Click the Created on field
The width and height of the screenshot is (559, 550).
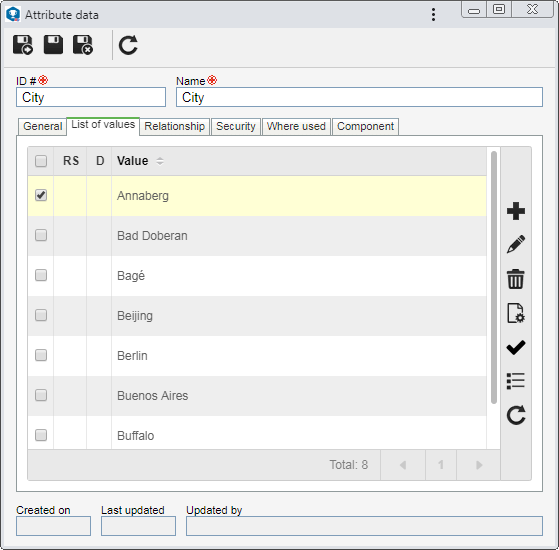tap(53, 526)
